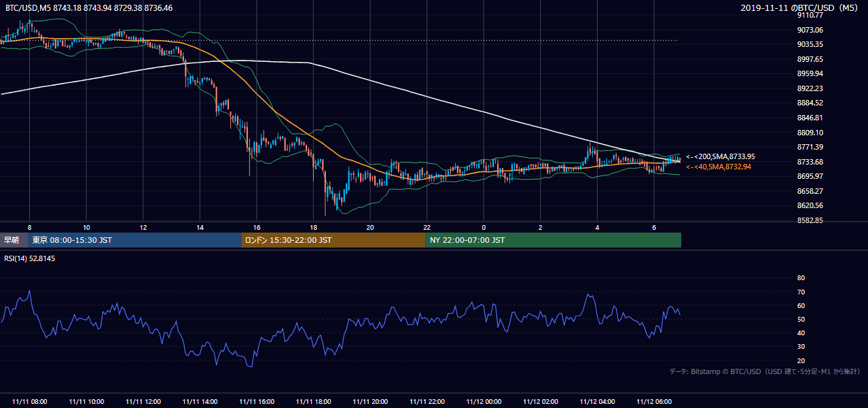Select the NY 22:00-07:00 JST session bar
Screen dimensions: 868x408
click(x=554, y=240)
